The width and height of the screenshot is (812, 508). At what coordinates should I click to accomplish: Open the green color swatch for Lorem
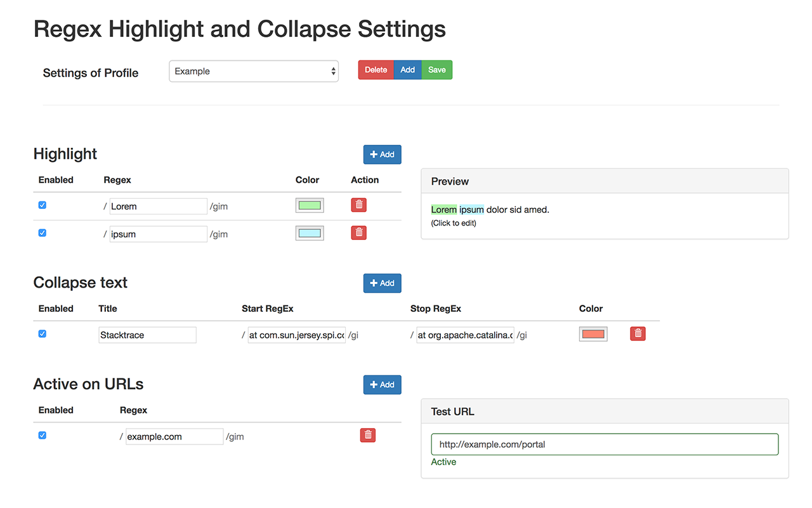click(x=310, y=205)
